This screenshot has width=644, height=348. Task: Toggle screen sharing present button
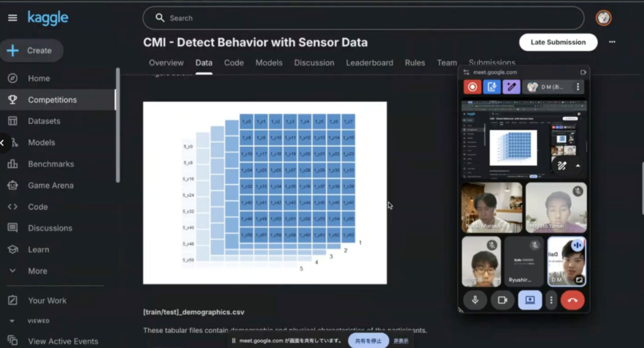tap(530, 300)
